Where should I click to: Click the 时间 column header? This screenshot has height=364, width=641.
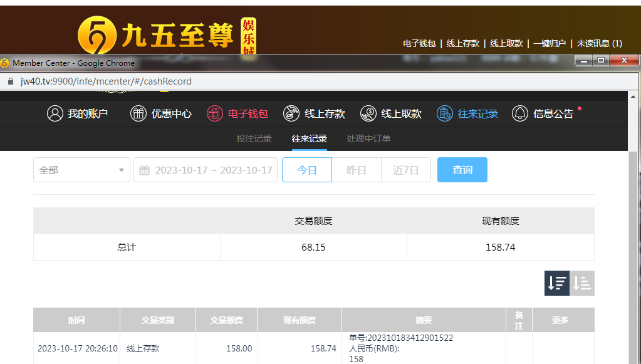[x=77, y=320]
